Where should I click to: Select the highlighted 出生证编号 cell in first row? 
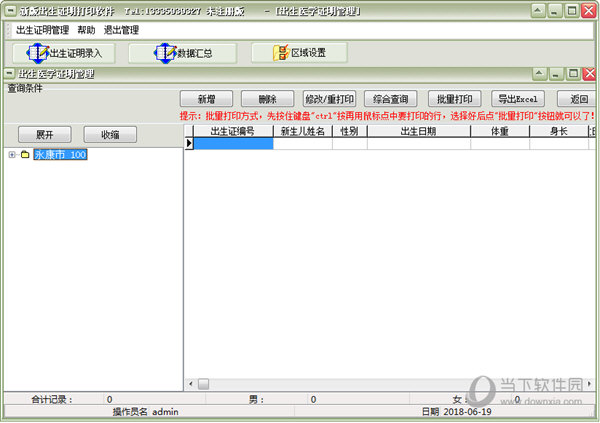(x=233, y=144)
